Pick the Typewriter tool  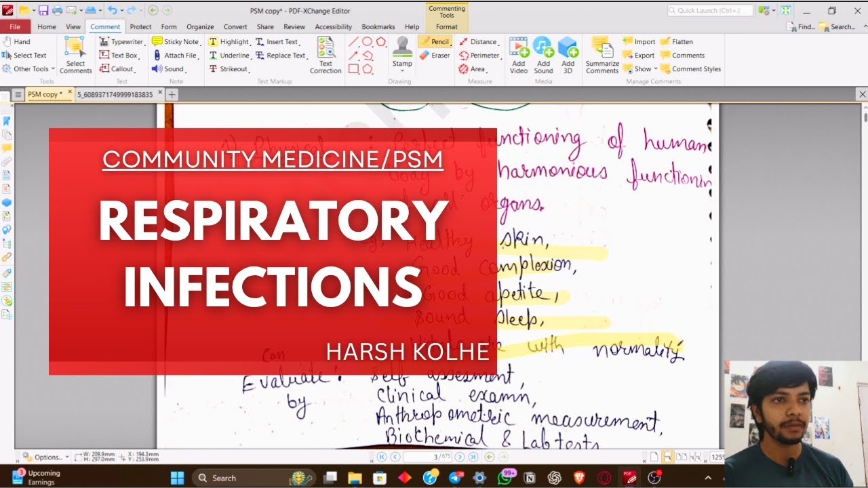[122, 41]
